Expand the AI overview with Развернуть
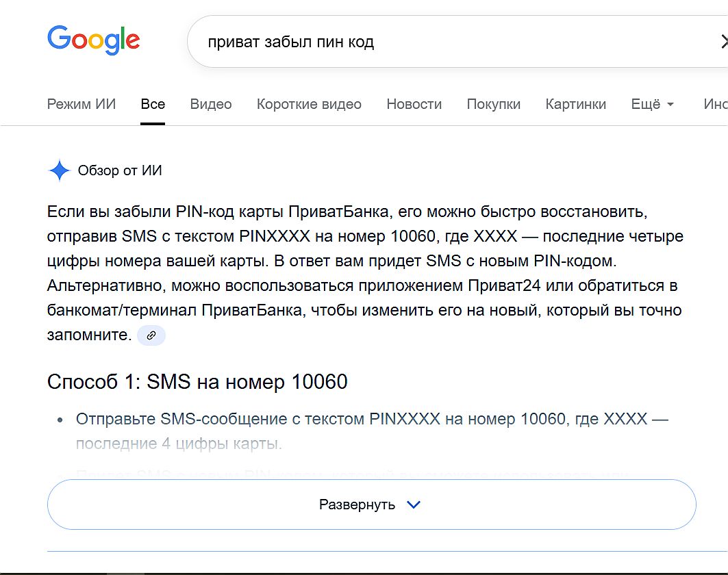 [371, 504]
